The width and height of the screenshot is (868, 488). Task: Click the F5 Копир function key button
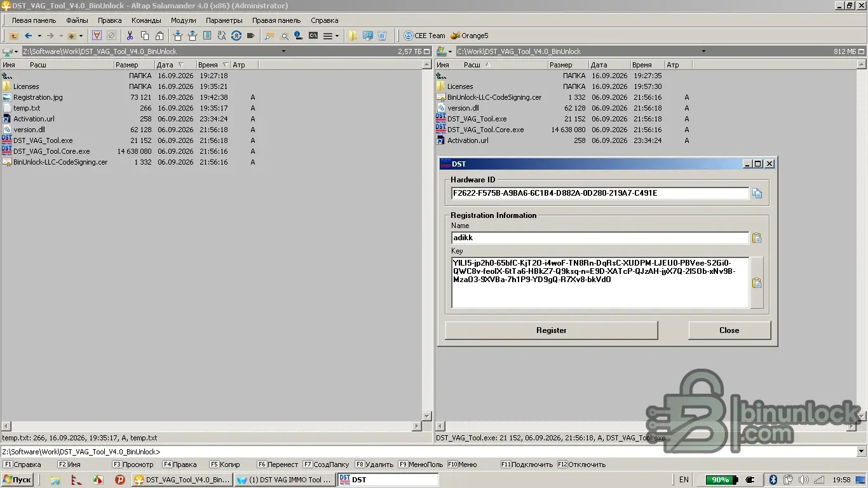point(225,464)
